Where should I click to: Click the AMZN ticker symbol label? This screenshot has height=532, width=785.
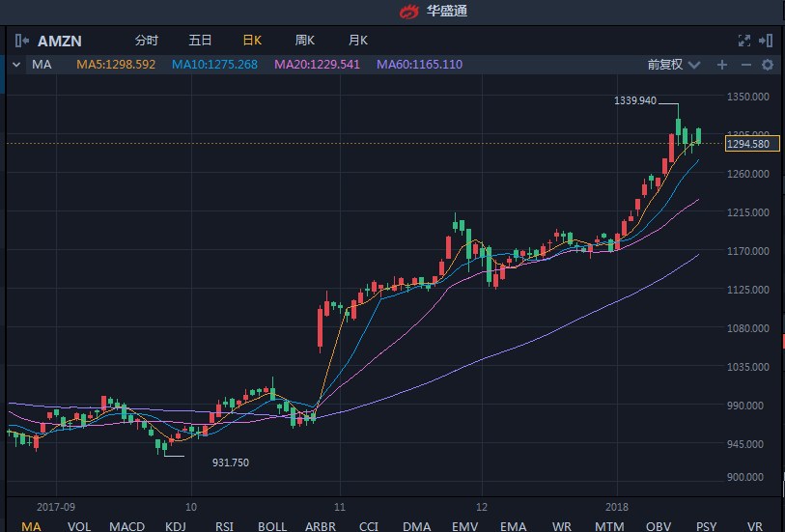pos(61,41)
